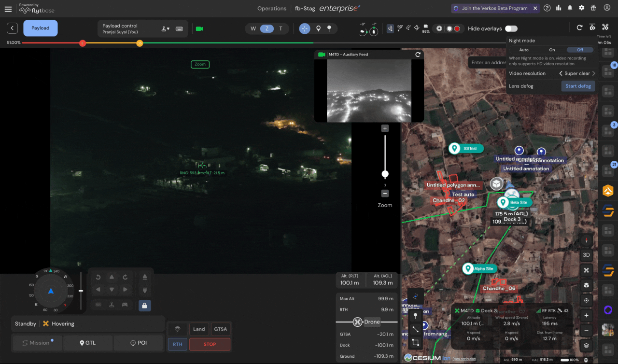This screenshot has height=364, width=618.
Task: Select the W wide camera lens
Action: click(253, 28)
